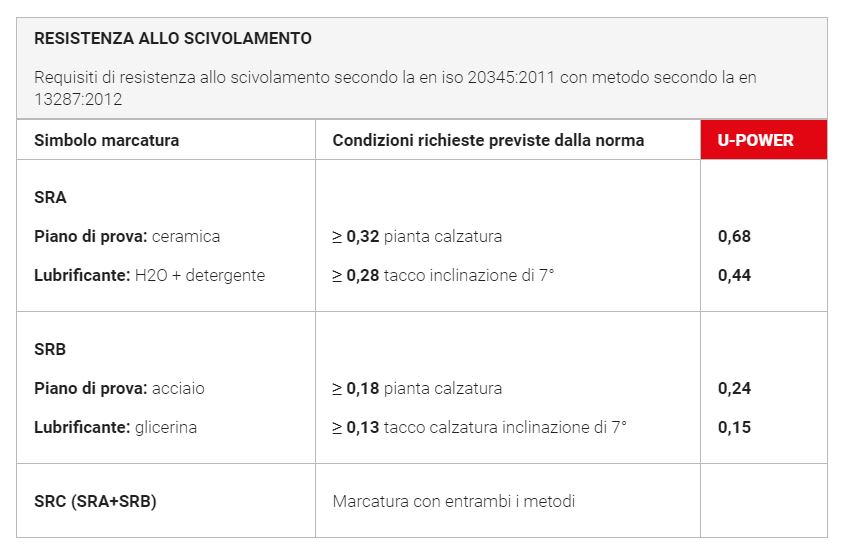Click the Lubrificante glicerina text
The height and width of the screenshot is (557, 845).
(x=115, y=427)
